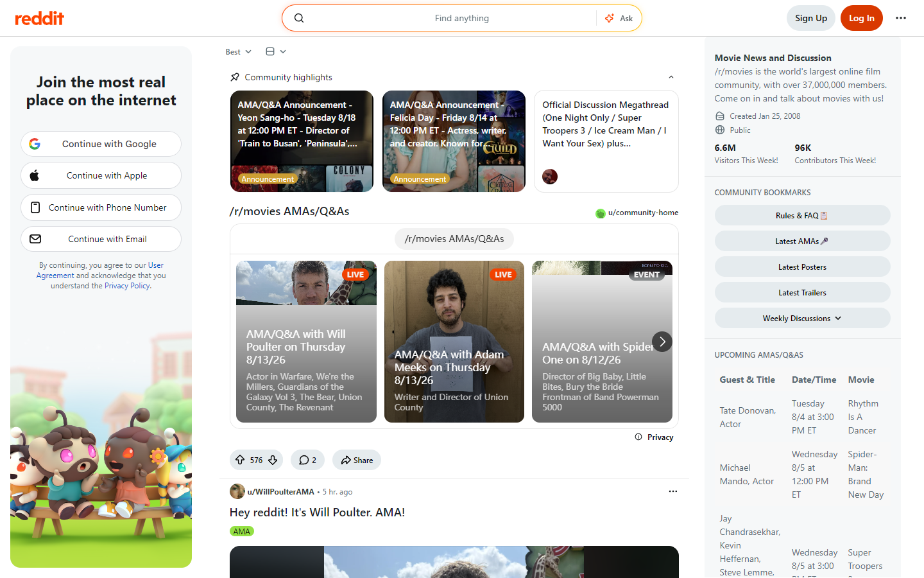The width and height of the screenshot is (924, 578).
Task: Click the envelope icon for Email
Action: [x=36, y=239]
